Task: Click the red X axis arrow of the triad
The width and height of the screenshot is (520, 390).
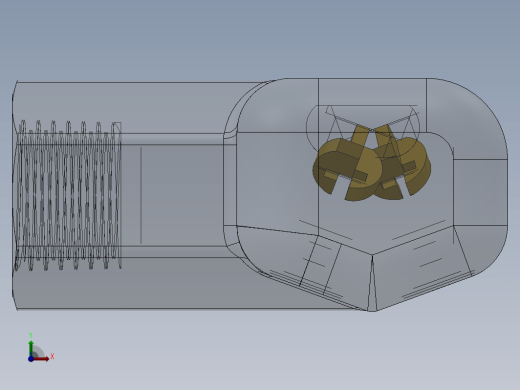Action: [41, 359]
